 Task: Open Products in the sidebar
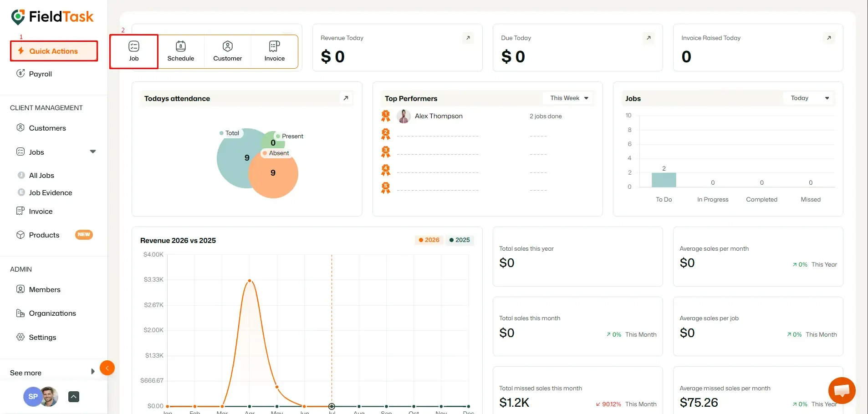(x=44, y=235)
